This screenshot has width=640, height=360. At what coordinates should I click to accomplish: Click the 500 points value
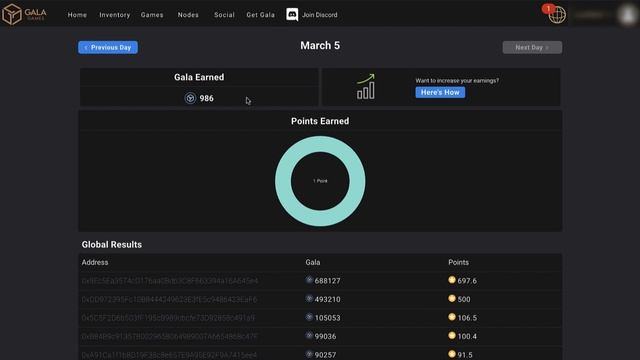464,299
